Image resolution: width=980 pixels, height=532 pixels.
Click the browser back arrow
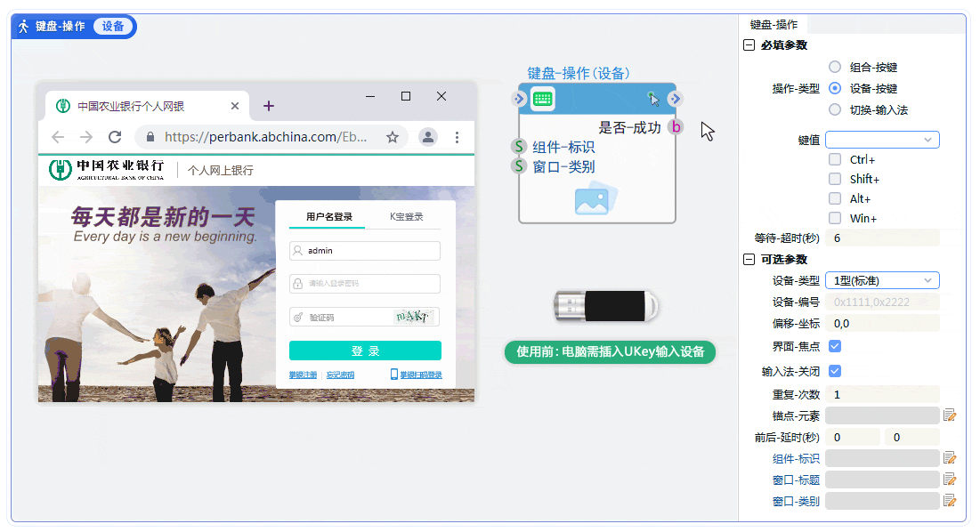pyautogui.click(x=58, y=137)
